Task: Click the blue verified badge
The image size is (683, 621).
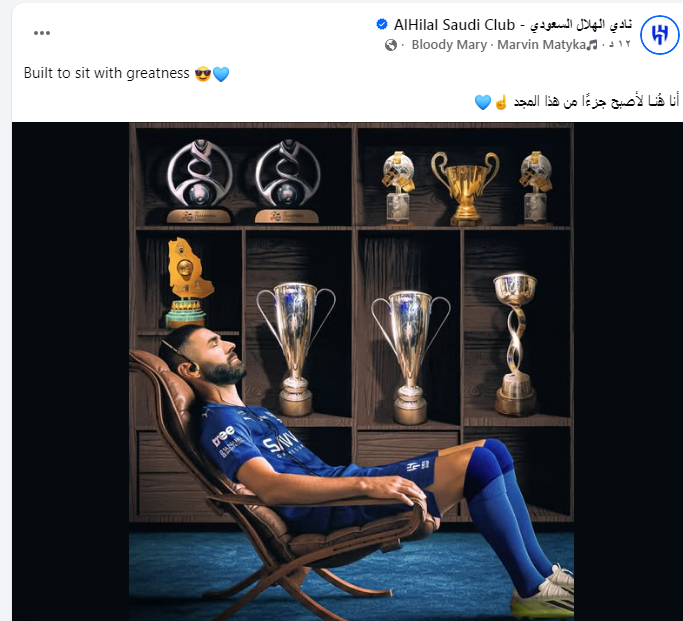Action: pos(382,24)
